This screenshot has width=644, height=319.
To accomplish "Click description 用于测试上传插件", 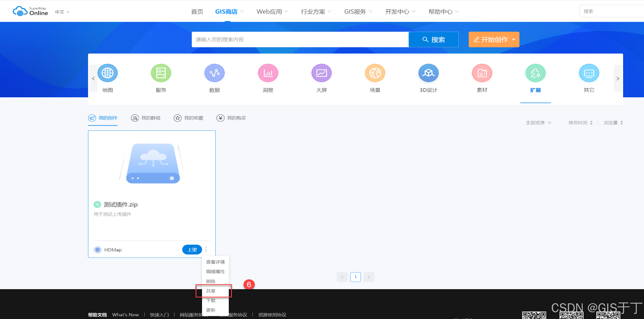I will pos(112,214).
